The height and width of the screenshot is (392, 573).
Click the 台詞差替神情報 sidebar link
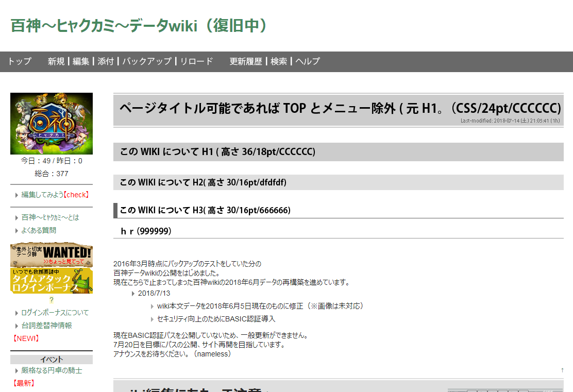coord(46,326)
